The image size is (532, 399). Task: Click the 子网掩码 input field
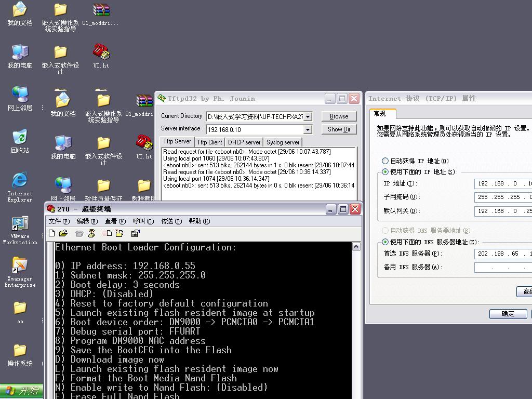503,197
